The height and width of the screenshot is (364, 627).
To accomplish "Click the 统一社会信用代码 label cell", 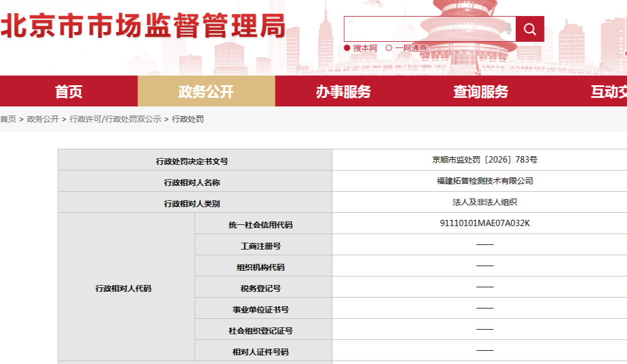I will tap(263, 223).
